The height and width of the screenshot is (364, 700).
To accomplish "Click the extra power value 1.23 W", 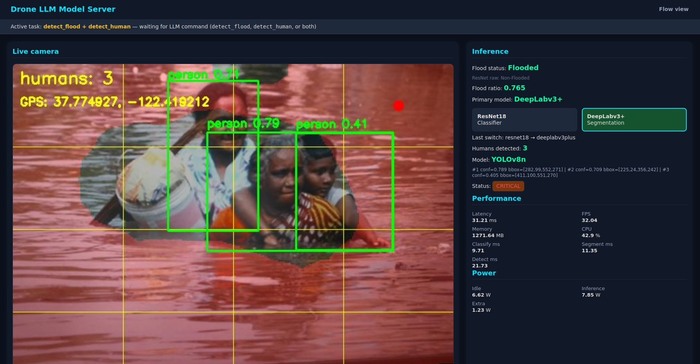I will point(481,310).
